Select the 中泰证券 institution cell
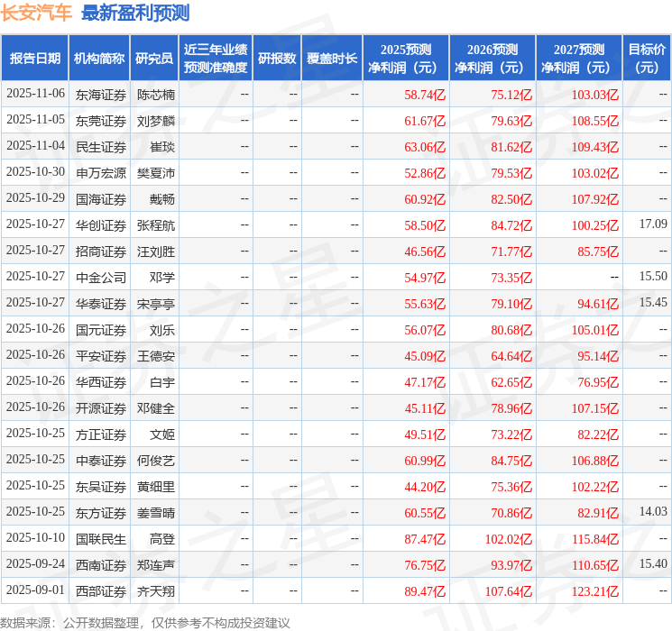 [x=101, y=461]
